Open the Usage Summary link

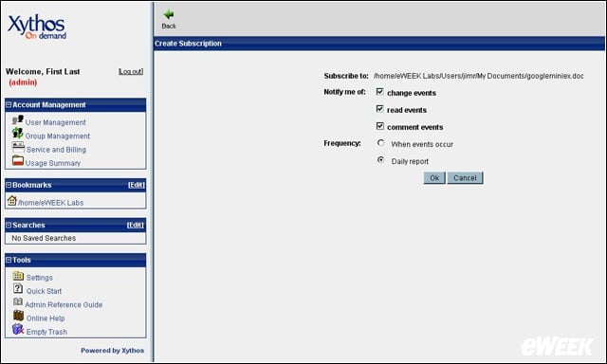click(x=53, y=163)
